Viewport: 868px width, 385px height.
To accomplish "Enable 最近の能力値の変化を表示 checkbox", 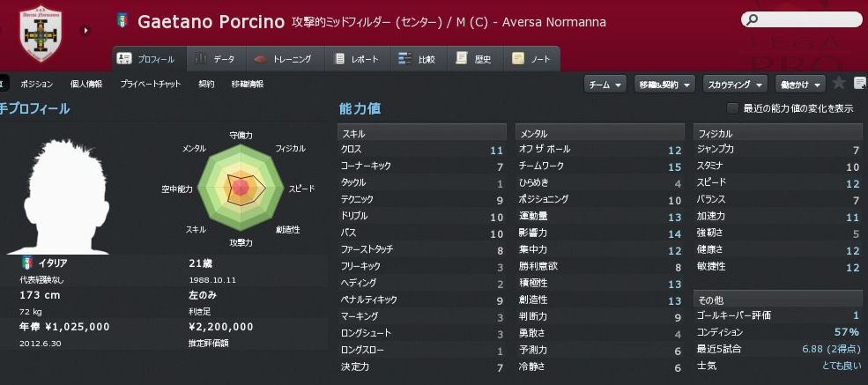I will pos(732,108).
